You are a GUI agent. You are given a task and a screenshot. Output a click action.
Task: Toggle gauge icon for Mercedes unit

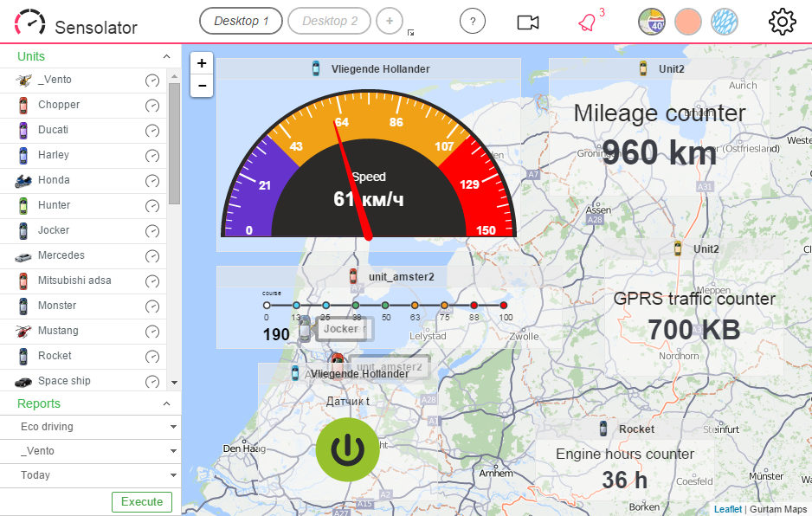point(152,256)
